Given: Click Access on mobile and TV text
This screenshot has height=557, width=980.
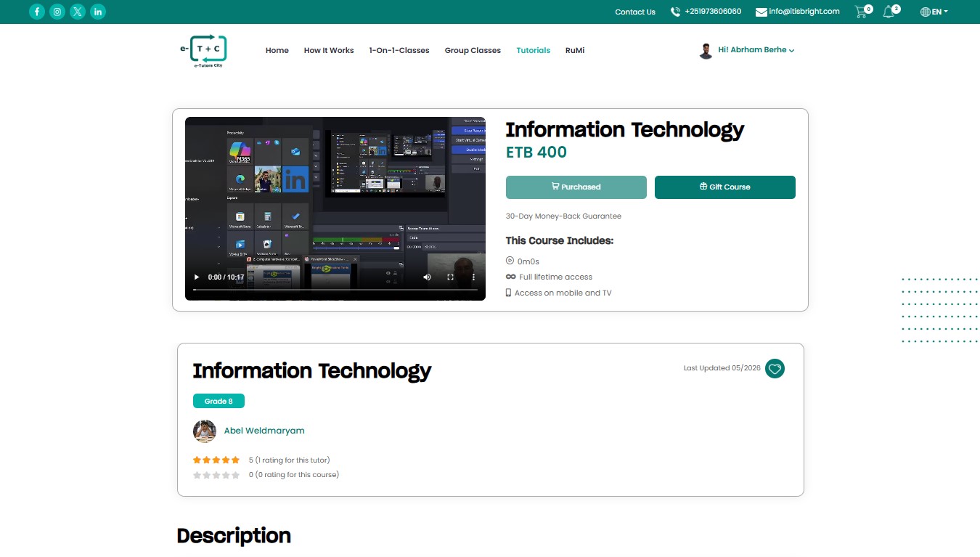Looking at the screenshot, I should [563, 293].
